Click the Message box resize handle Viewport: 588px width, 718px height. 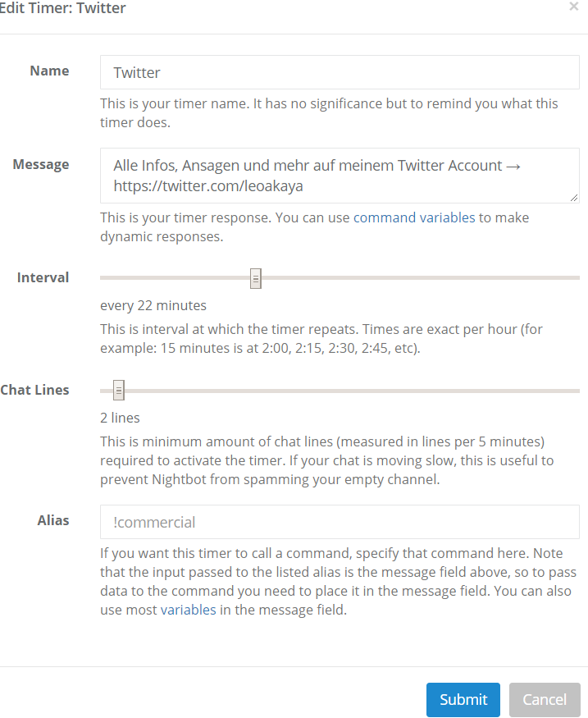(x=573, y=197)
